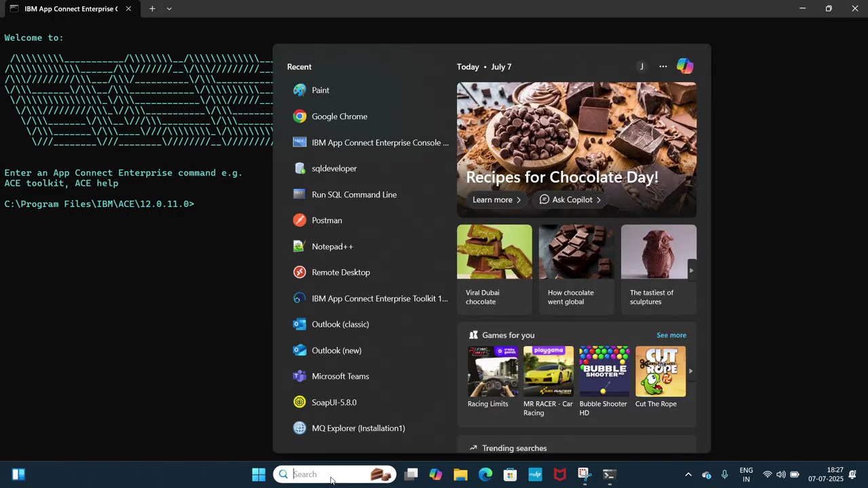Open Task View on the taskbar
Image resolution: width=868 pixels, height=488 pixels.
(410, 474)
